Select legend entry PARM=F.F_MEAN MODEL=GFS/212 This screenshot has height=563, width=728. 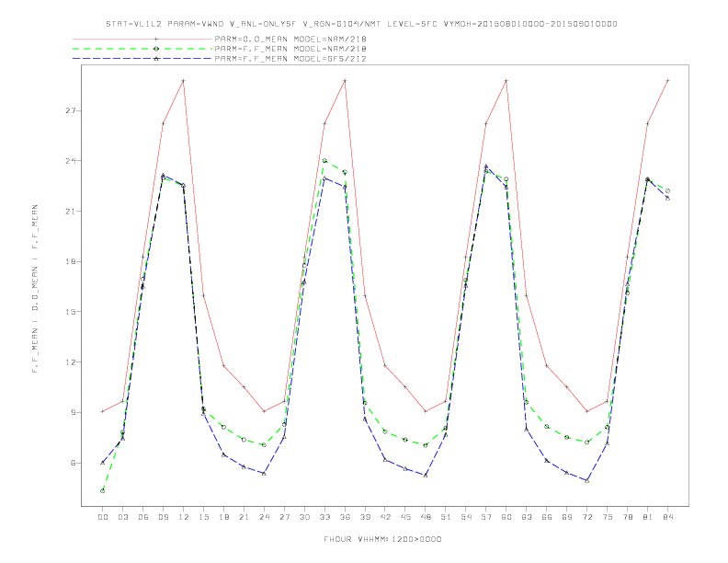(290, 59)
